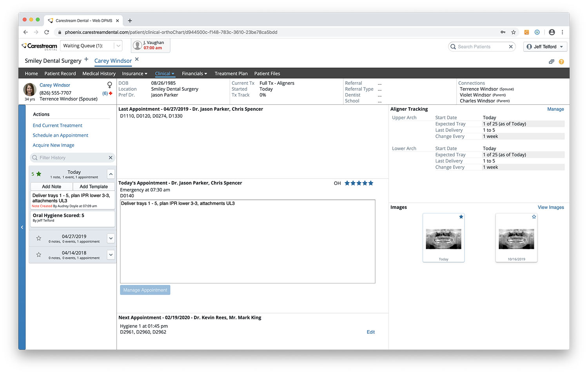The height and width of the screenshot is (374, 588).
Task: Toggle the star on 04/27/2019 history entry
Action: [39, 238]
